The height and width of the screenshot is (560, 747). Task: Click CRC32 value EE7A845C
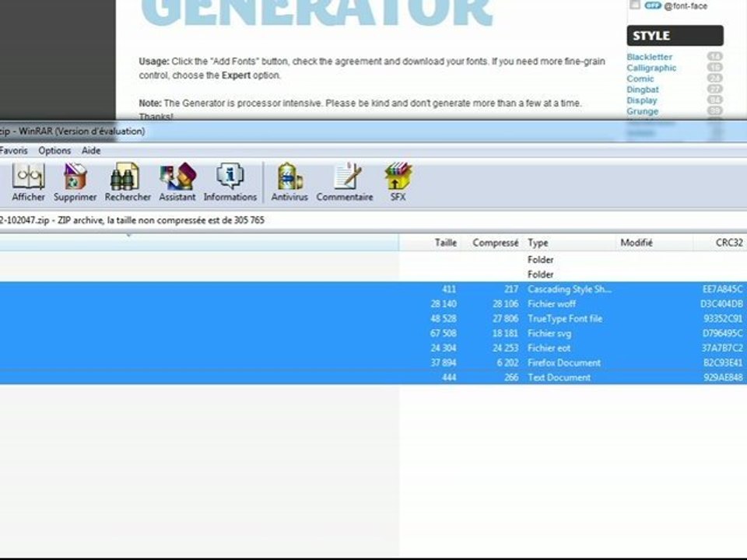point(722,289)
